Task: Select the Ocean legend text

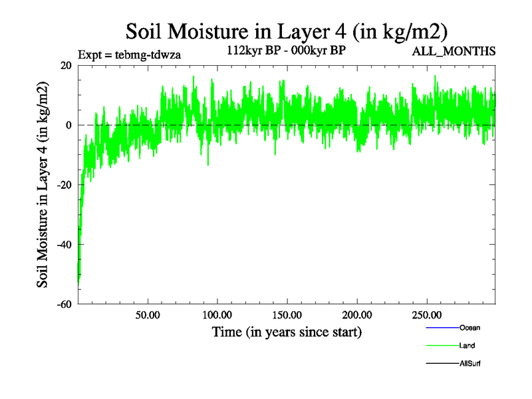Action: 469,328
